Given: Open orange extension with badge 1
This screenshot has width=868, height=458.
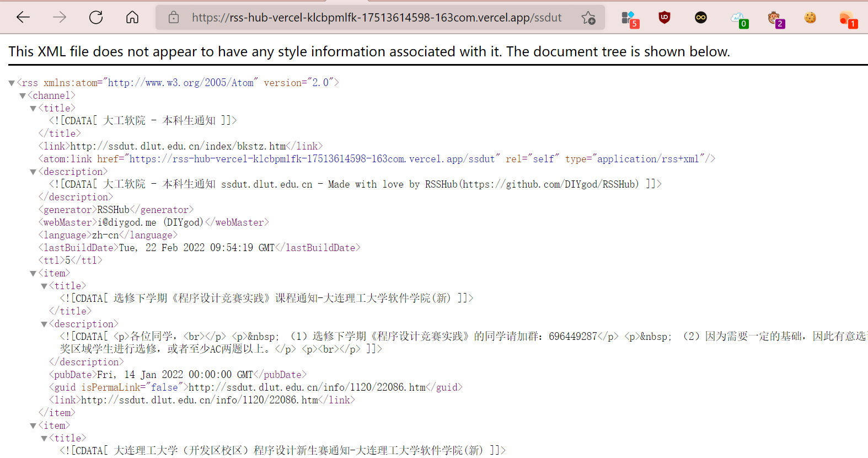Looking at the screenshot, I should (848, 19).
